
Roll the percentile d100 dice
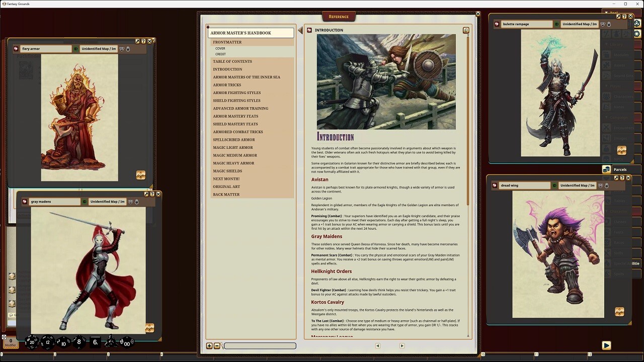[127, 343]
